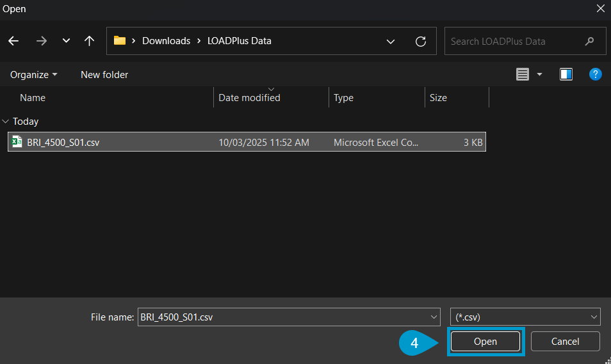Click the folder icon in address bar

tap(120, 40)
